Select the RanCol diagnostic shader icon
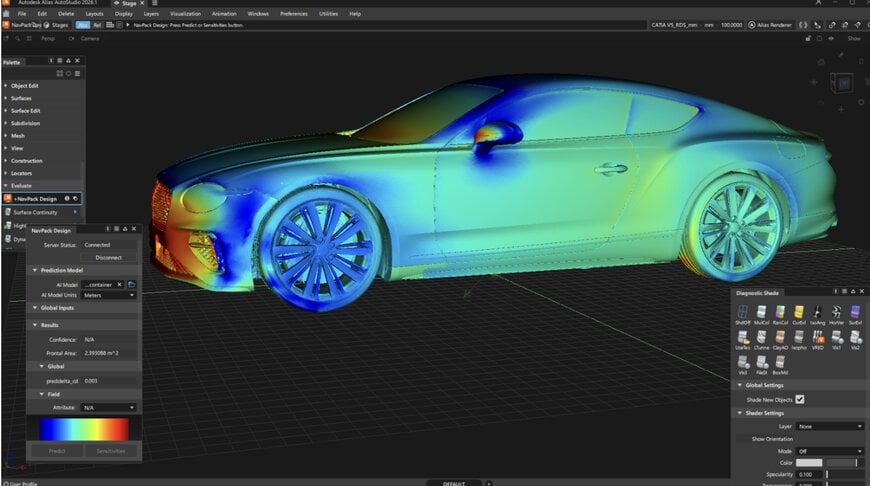This screenshot has height=486, width=870. (x=780, y=312)
